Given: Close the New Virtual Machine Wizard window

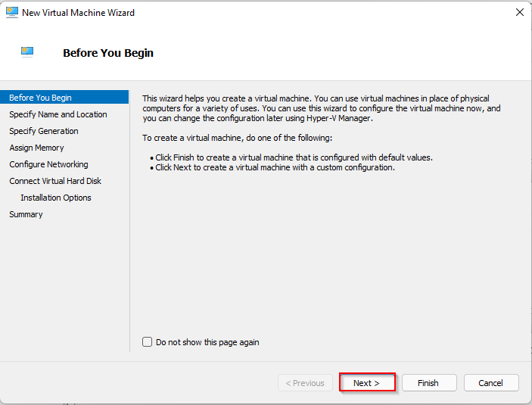Looking at the screenshot, I should pos(519,12).
